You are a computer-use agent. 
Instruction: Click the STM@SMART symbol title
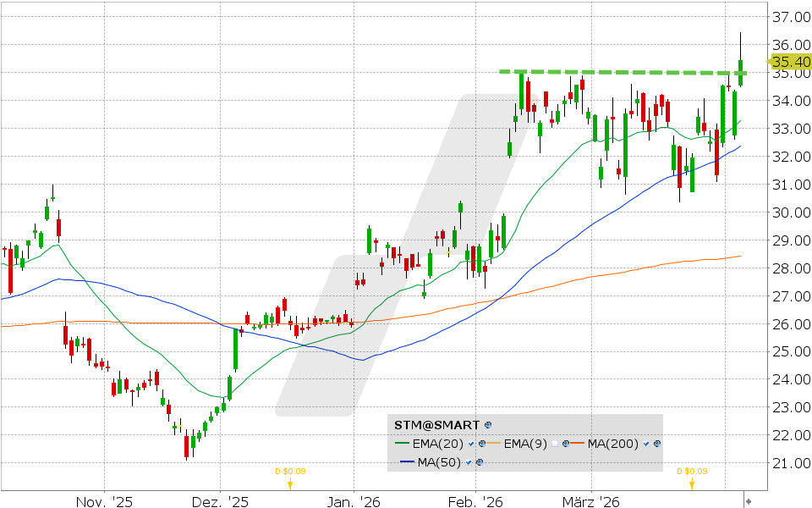(x=437, y=424)
